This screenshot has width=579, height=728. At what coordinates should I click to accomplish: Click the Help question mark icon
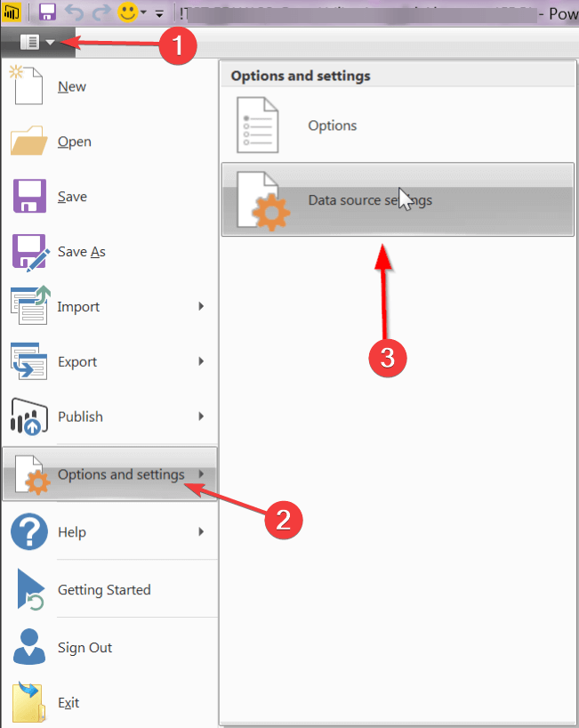click(x=29, y=531)
